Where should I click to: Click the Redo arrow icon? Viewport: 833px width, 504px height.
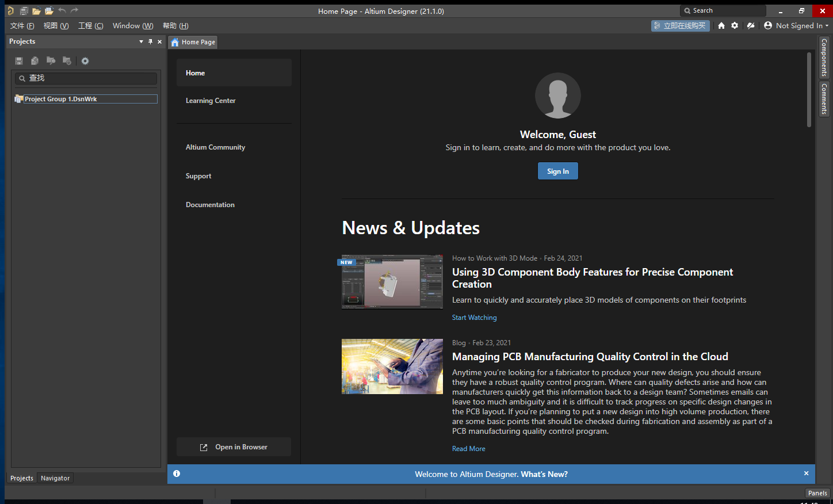tap(74, 10)
